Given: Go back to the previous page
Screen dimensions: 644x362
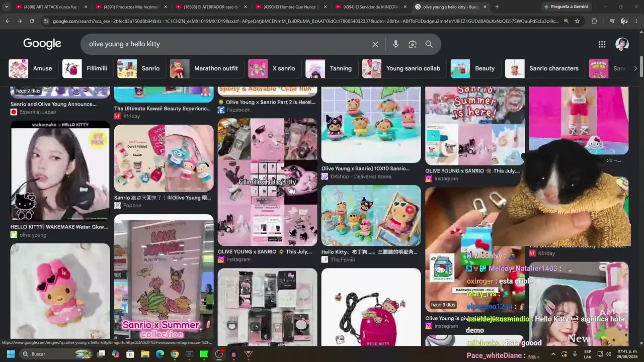Looking at the screenshot, I should (8, 21).
